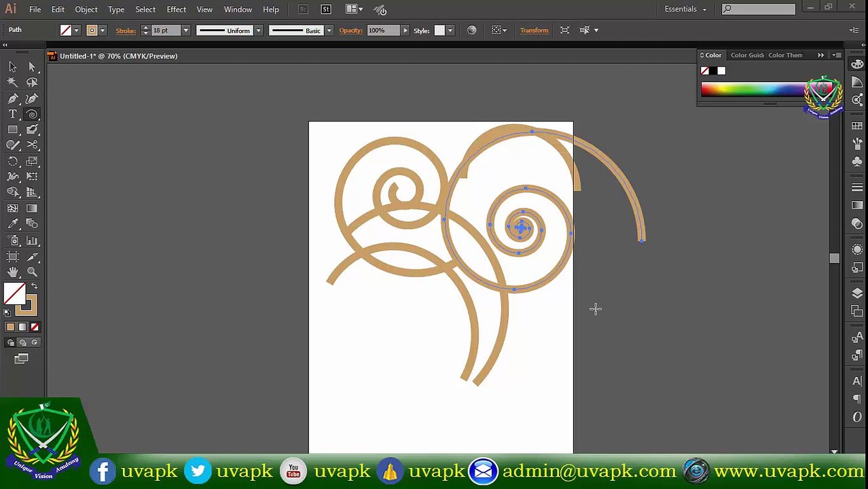The image size is (868, 489).
Task: Select the Symbol Sprayer tool
Action: 13,241
